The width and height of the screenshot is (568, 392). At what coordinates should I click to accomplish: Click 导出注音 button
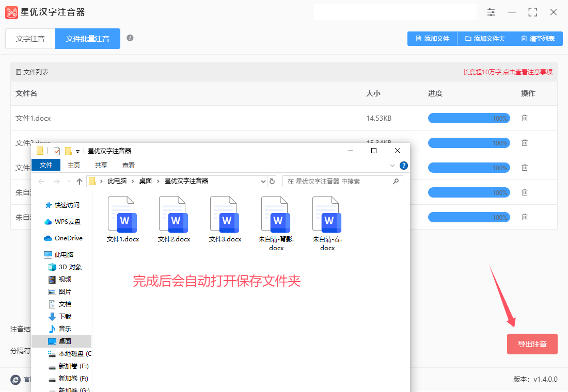[532, 344]
